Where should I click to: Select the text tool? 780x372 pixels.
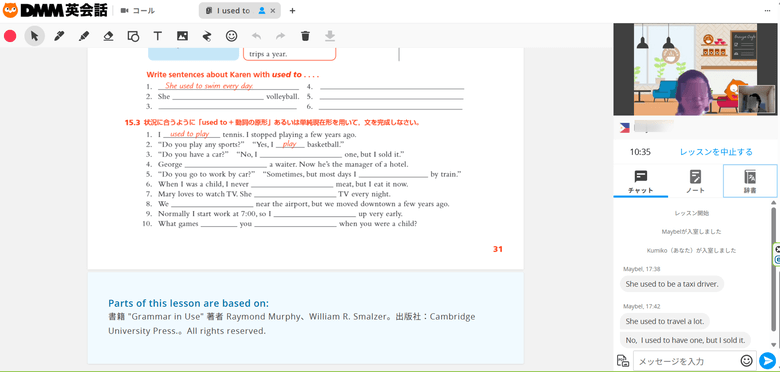click(158, 36)
